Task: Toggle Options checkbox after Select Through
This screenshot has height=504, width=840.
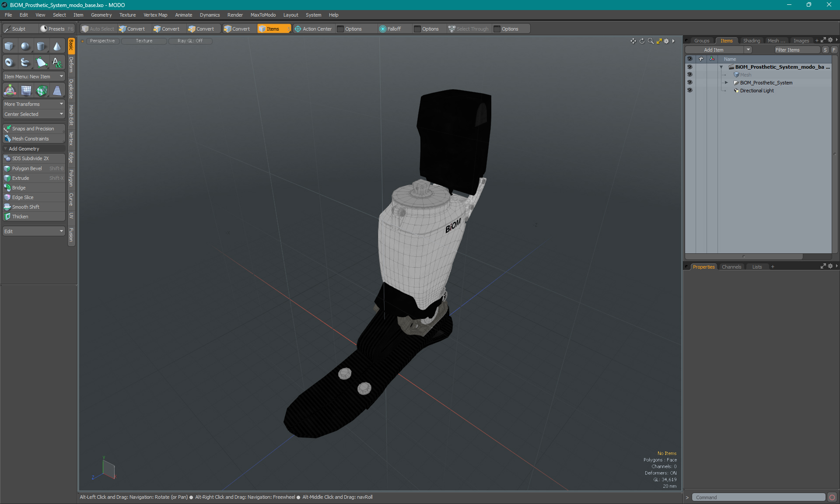Action: (x=497, y=29)
